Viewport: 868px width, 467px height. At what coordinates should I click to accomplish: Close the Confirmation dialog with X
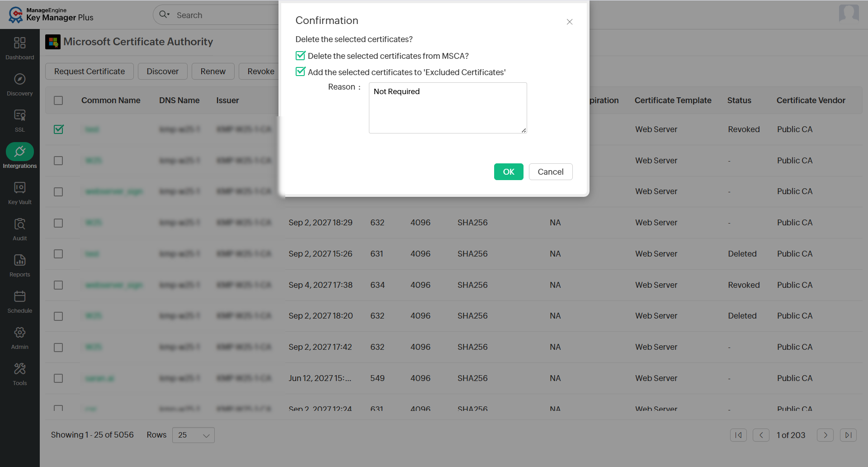click(570, 22)
